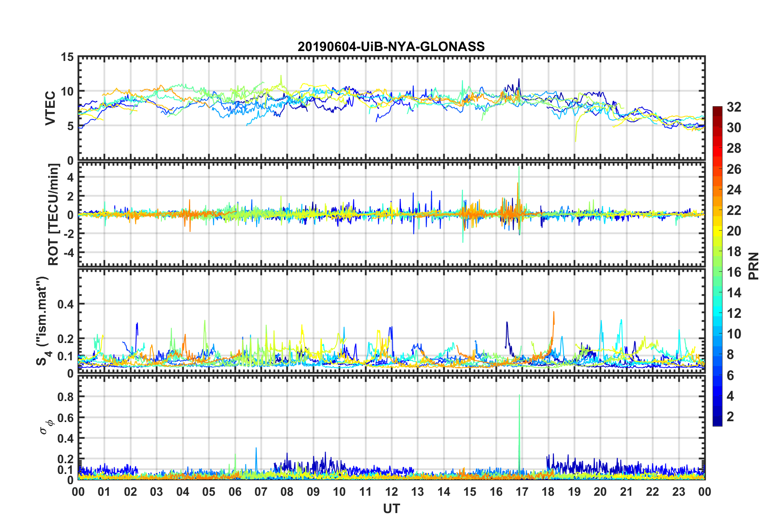The image size is (783, 532).
Task: Click x-axis tick label 12
Action: tap(391, 492)
